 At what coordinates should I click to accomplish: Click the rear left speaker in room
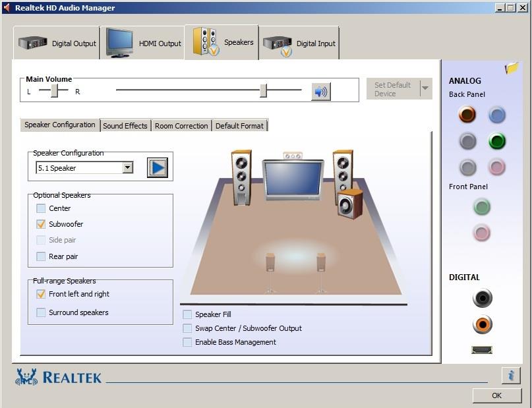click(270, 273)
